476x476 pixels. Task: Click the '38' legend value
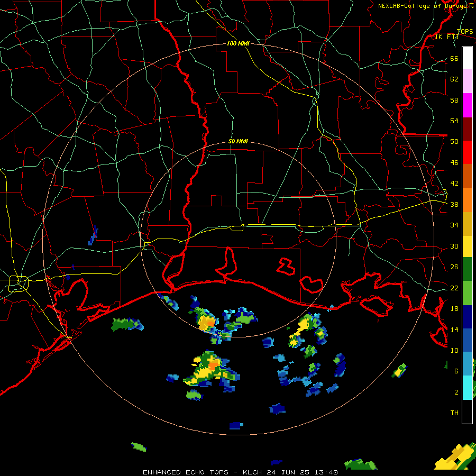point(454,204)
